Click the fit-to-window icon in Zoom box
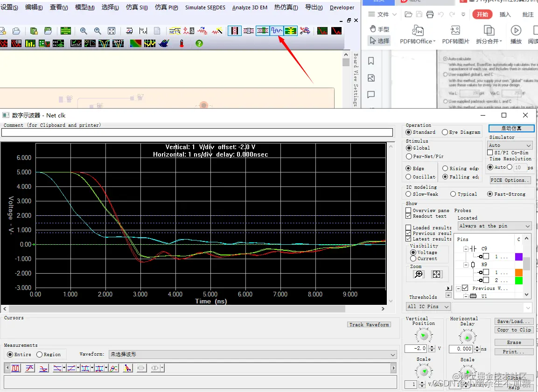Screen dimensions: 538x392 coord(436,275)
